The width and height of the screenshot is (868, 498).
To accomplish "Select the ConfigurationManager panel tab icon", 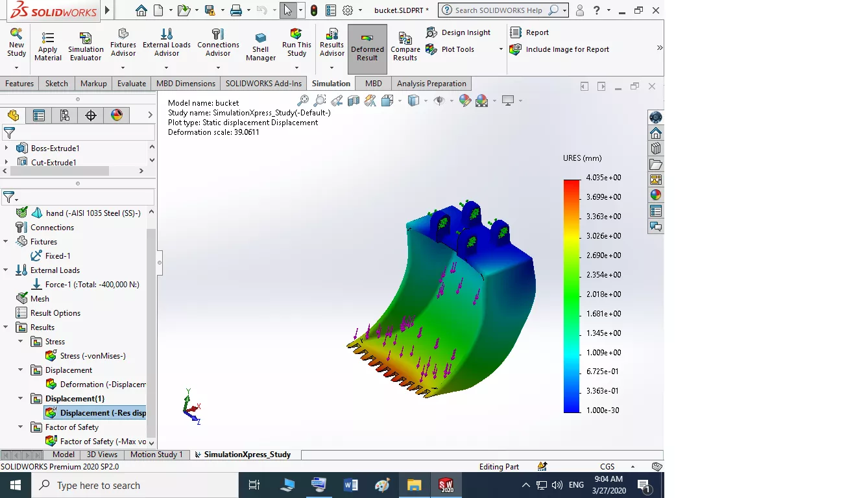I will tap(65, 115).
